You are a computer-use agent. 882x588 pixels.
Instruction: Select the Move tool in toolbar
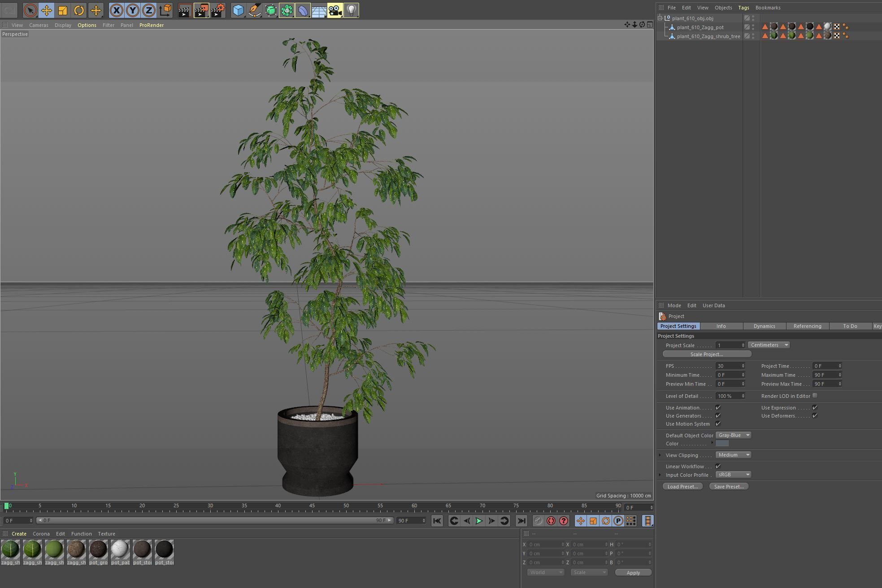(x=46, y=10)
